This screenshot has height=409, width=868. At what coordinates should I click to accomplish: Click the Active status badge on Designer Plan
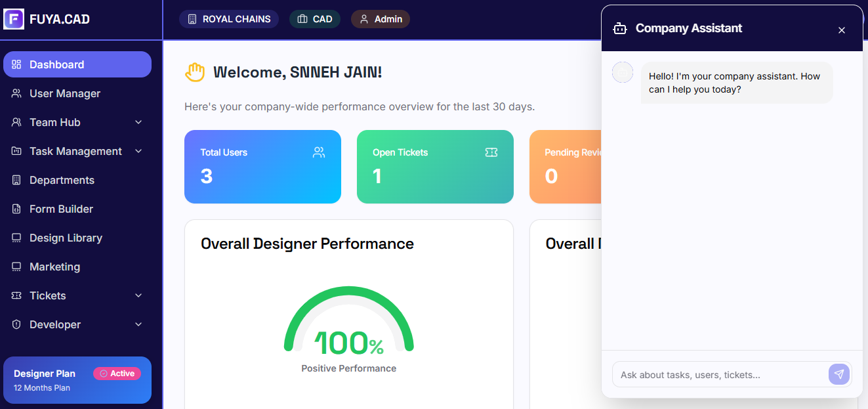(x=117, y=374)
